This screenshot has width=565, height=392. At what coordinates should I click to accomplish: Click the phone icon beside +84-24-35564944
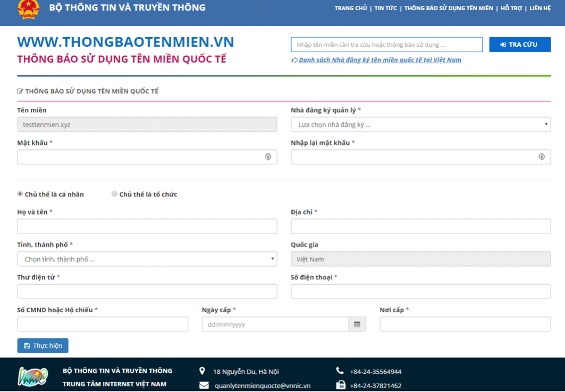(x=340, y=371)
